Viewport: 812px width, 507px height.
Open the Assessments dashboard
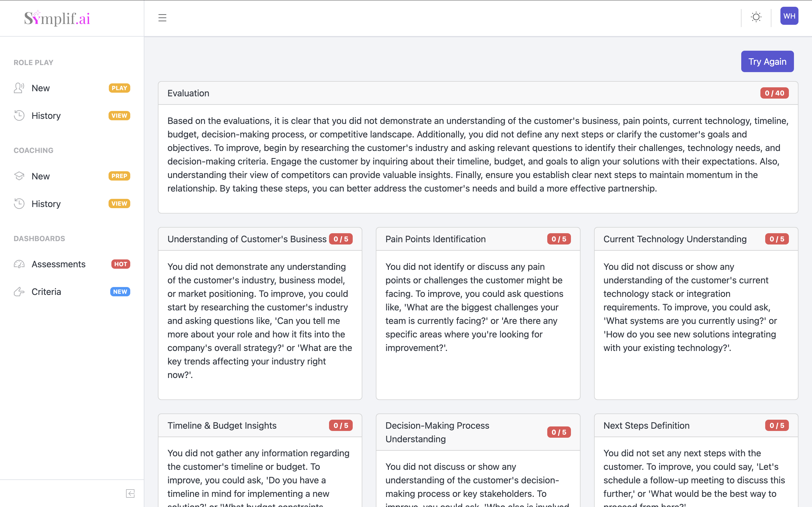[58, 264]
